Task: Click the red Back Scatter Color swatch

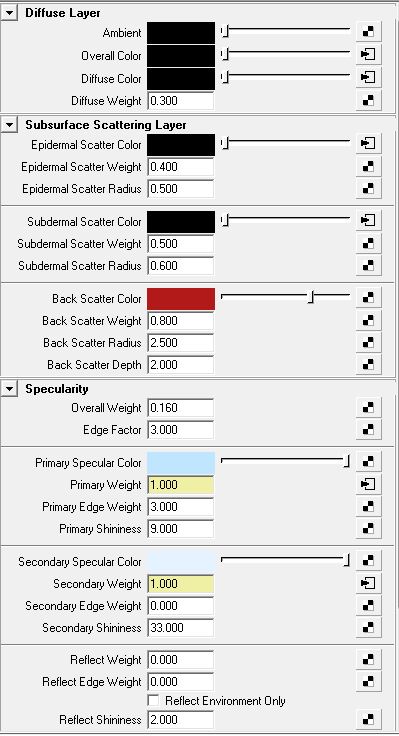Action: 181,299
